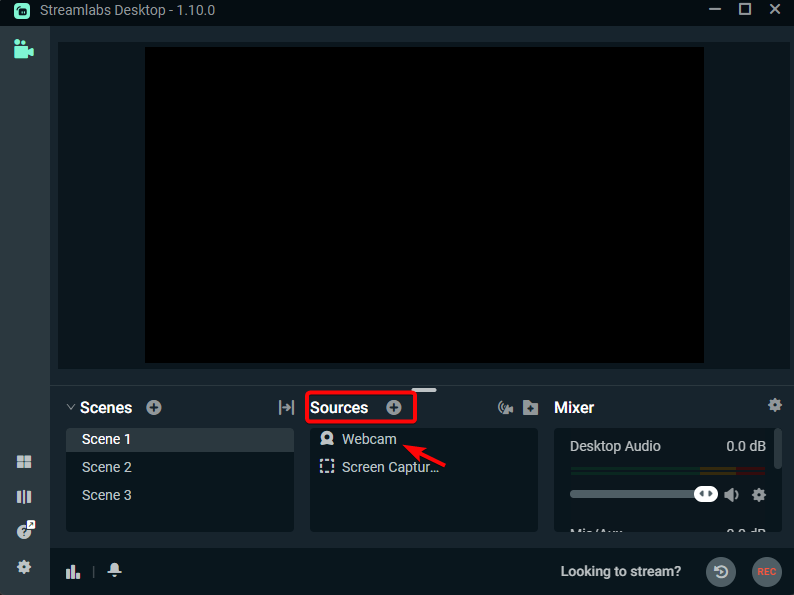Image resolution: width=794 pixels, height=595 pixels.
Task: Open Mixer advanced audio settings gear
Action: point(775,405)
